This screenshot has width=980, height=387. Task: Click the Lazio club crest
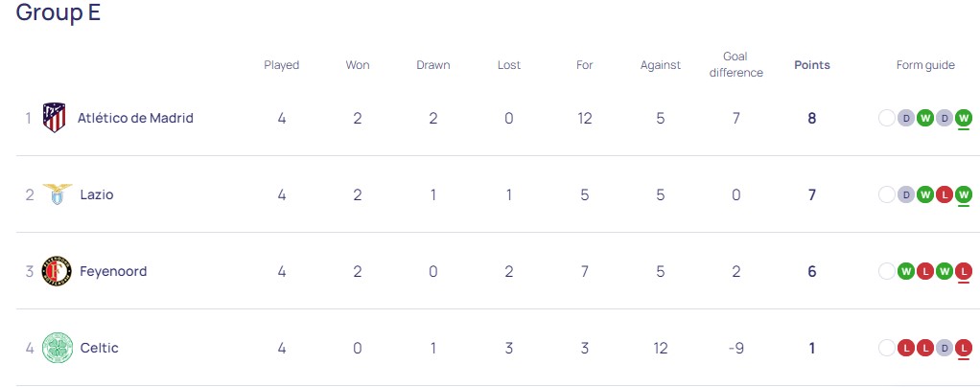click(58, 194)
